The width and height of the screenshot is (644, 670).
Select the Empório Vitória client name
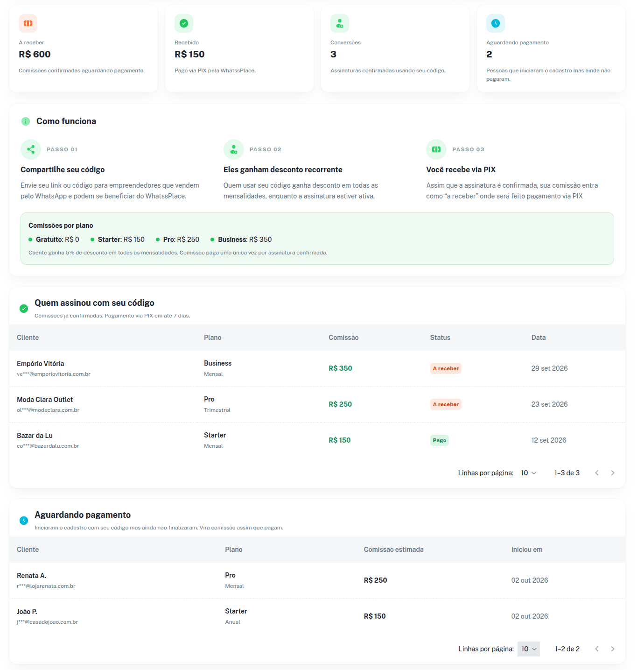[x=41, y=364]
